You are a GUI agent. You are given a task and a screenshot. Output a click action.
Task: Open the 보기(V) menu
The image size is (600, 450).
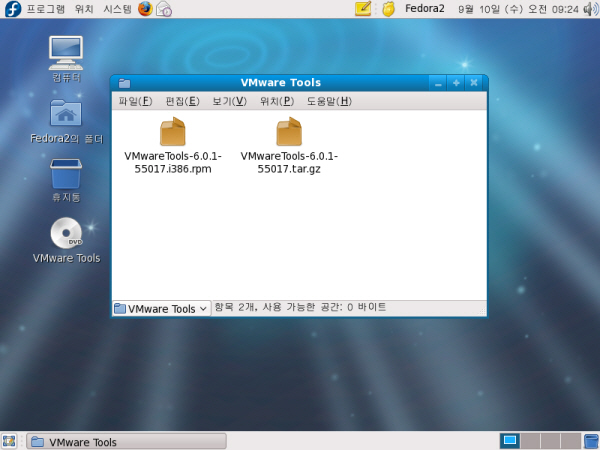pyautogui.click(x=230, y=101)
